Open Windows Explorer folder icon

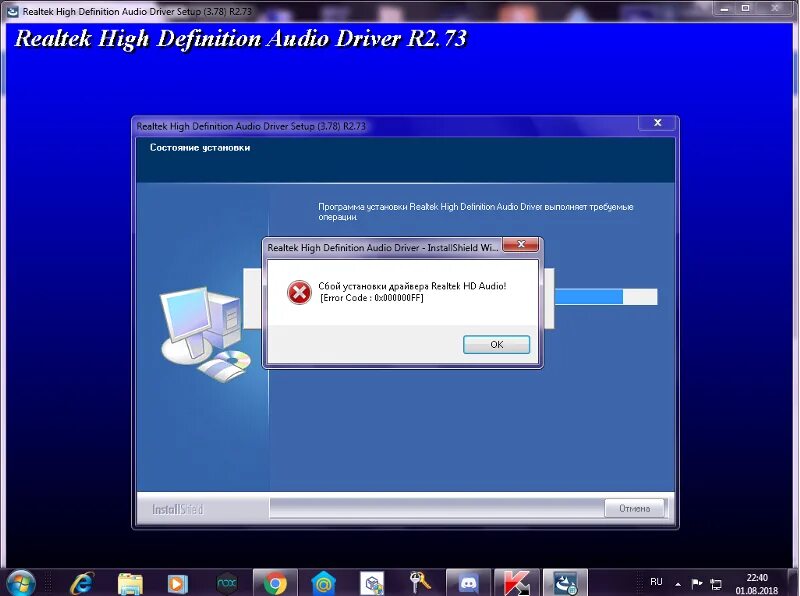click(x=130, y=583)
